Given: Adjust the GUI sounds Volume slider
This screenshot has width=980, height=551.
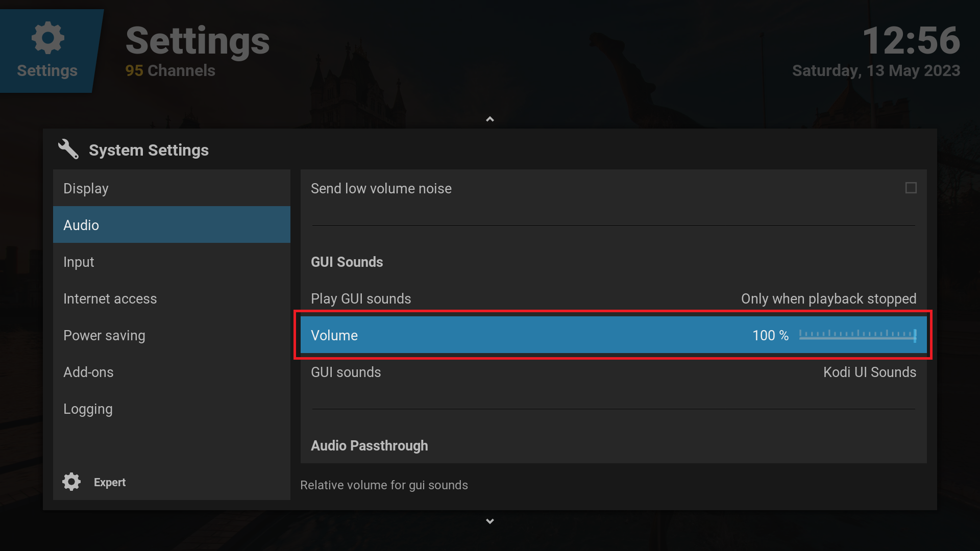Looking at the screenshot, I should coord(857,335).
